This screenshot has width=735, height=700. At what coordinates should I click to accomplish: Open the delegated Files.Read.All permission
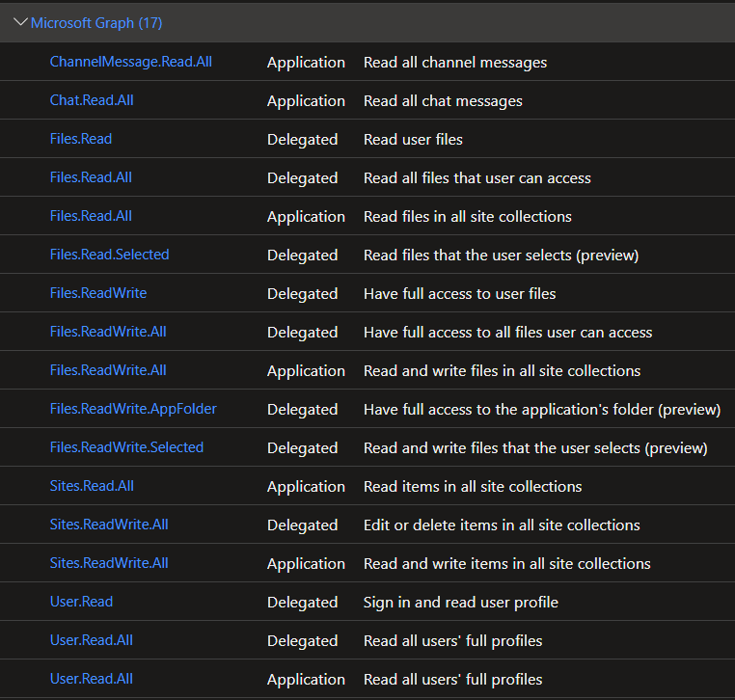click(91, 177)
